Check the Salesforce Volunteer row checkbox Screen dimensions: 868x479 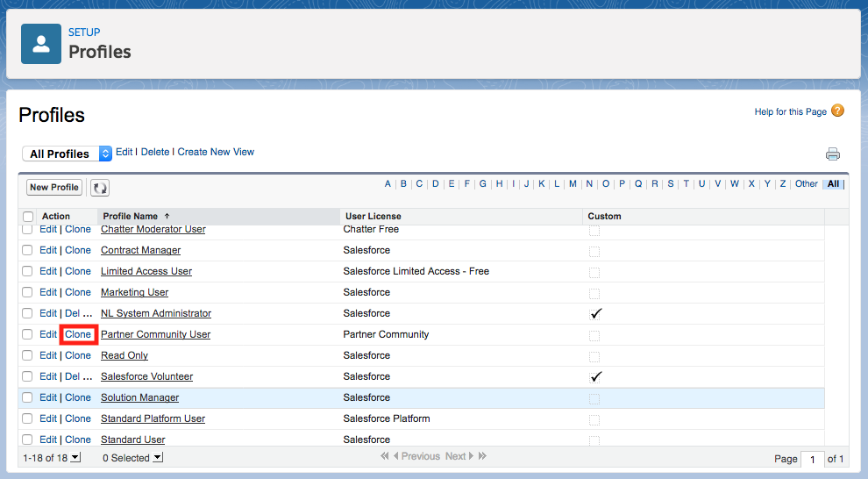click(x=27, y=376)
